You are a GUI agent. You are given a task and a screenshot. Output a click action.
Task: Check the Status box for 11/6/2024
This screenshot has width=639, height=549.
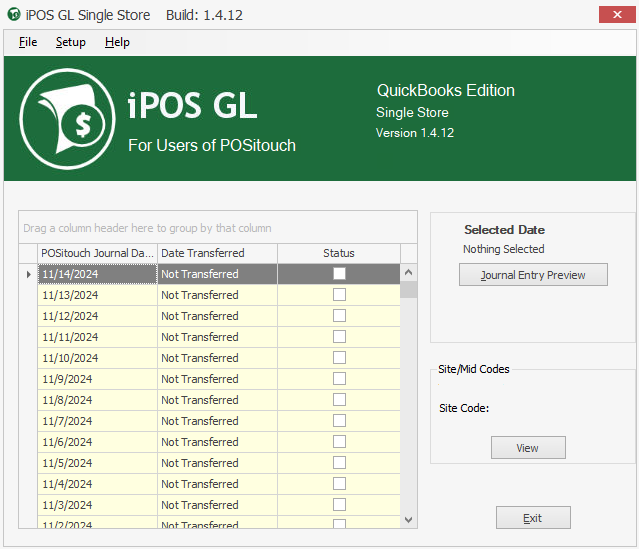pos(339,441)
